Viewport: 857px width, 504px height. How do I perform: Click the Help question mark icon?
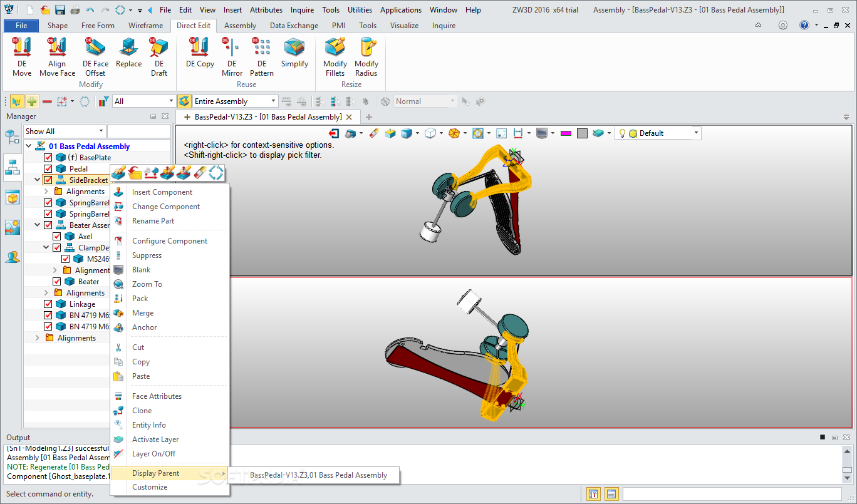point(804,26)
